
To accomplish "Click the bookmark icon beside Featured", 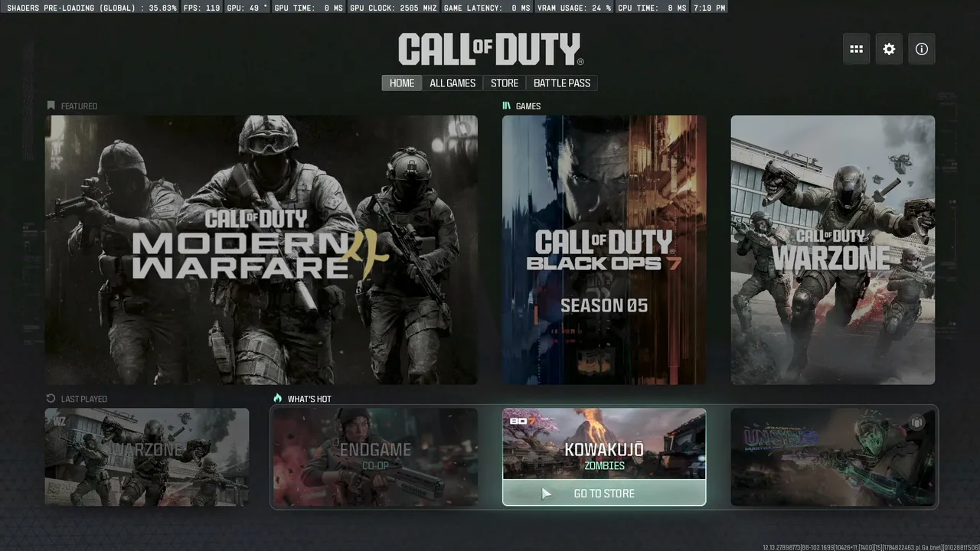I will 51,106.
